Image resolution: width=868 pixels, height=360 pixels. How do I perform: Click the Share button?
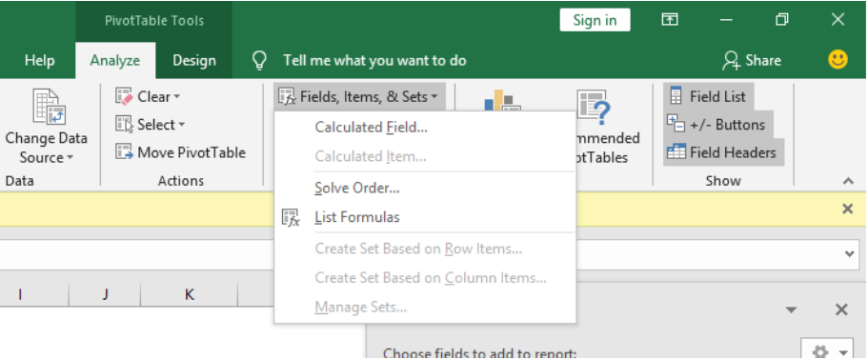click(x=751, y=60)
